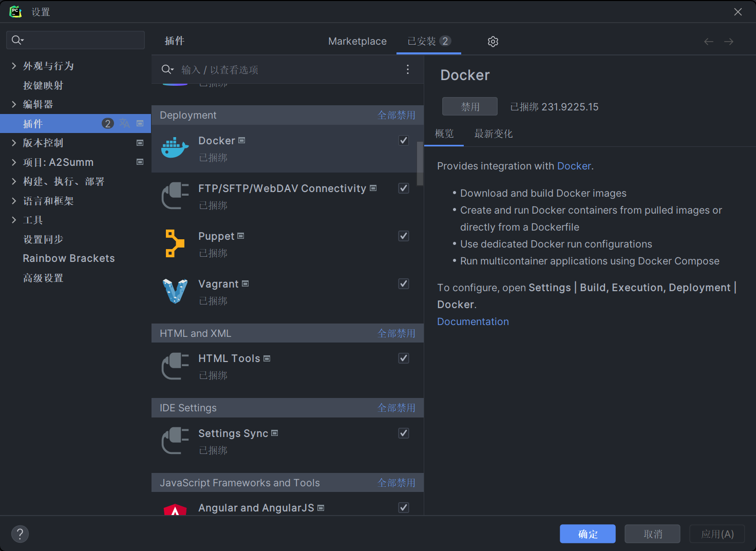Expand the 编辑器 settings section
Viewport: 756px width, 551px height.
pyautogui.click(x=14, y=104)
